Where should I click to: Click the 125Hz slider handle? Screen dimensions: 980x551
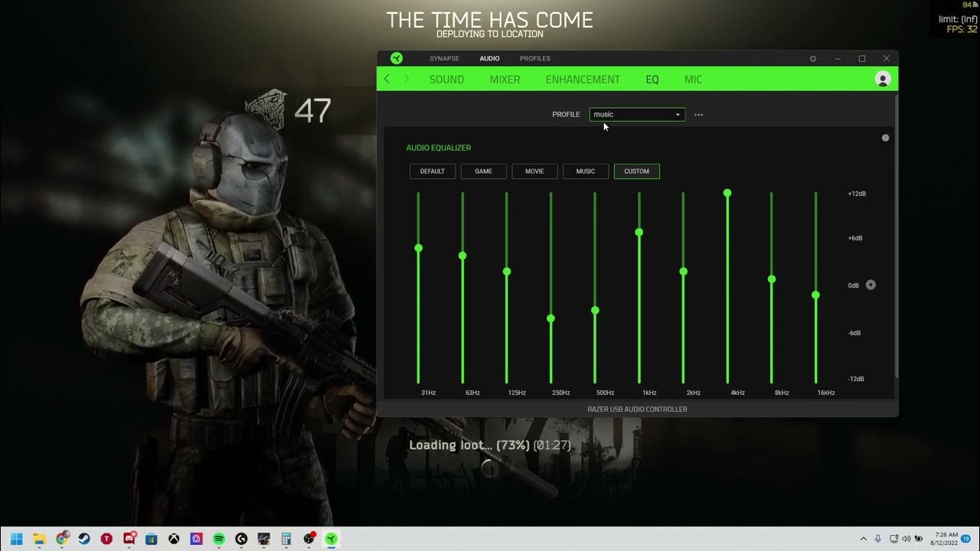(x=507, y=272)
